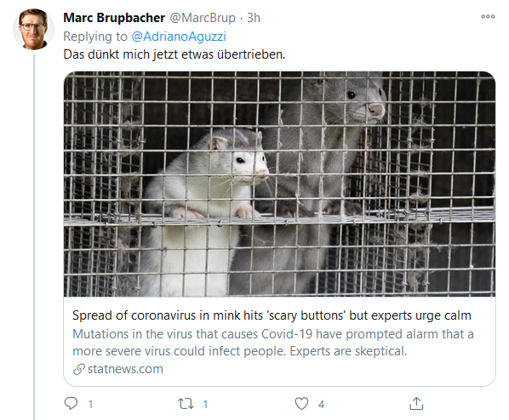Click the tweet text 'Das dünkt mich jetzt'
The height and width of the screenshot is (420, 509).
[121, 54]
